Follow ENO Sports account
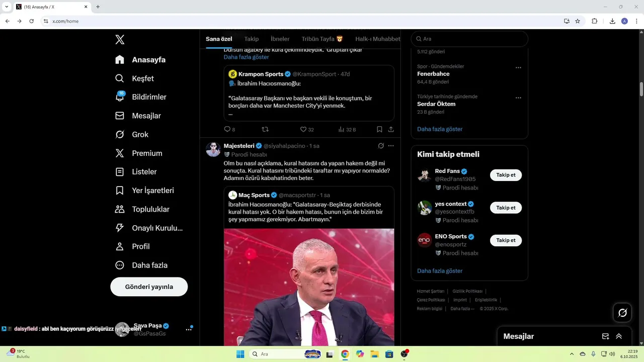The width and height of the screenshot is (644, 362). (506, 240)
